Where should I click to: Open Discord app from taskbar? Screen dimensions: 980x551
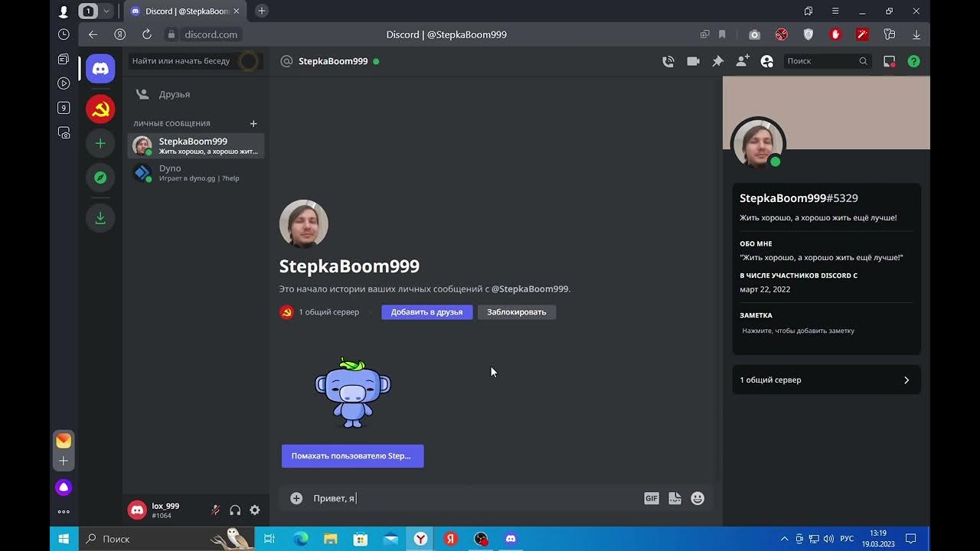coord(511,539)
